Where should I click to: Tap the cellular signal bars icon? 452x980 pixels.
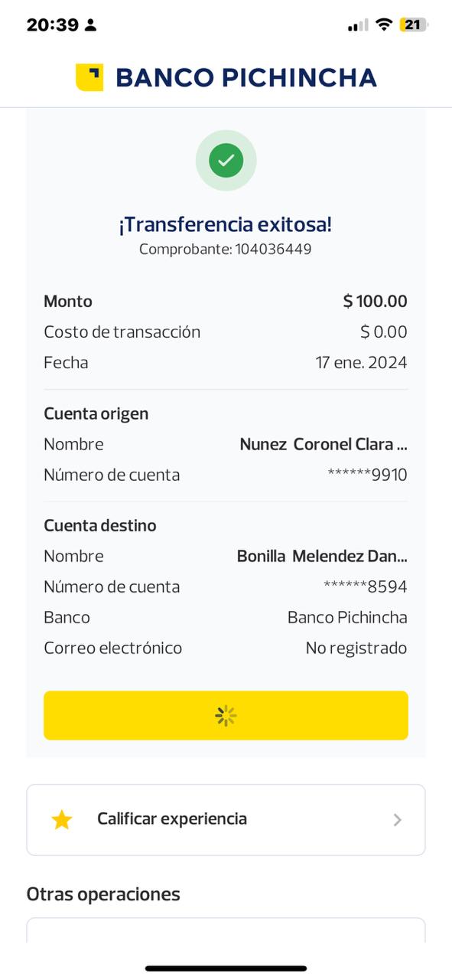[x=357, y=25]
